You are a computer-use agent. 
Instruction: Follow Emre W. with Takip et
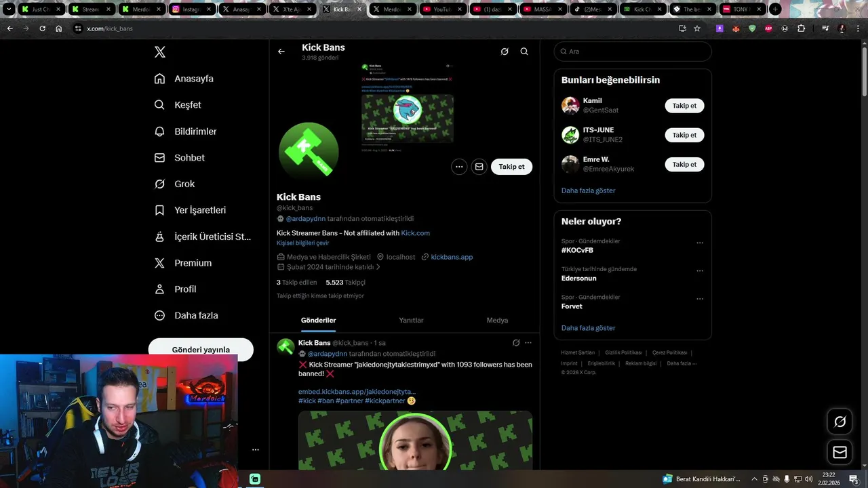click(684, 164)
